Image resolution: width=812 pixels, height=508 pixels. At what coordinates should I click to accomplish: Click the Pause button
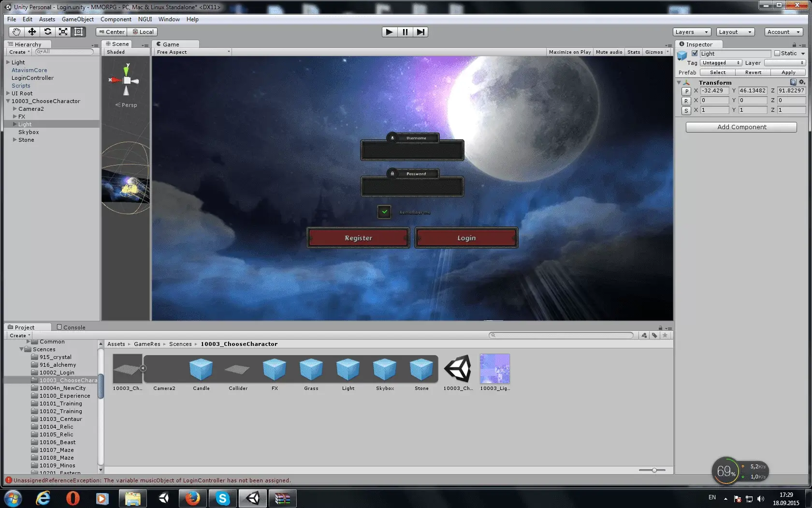point(405,32)
